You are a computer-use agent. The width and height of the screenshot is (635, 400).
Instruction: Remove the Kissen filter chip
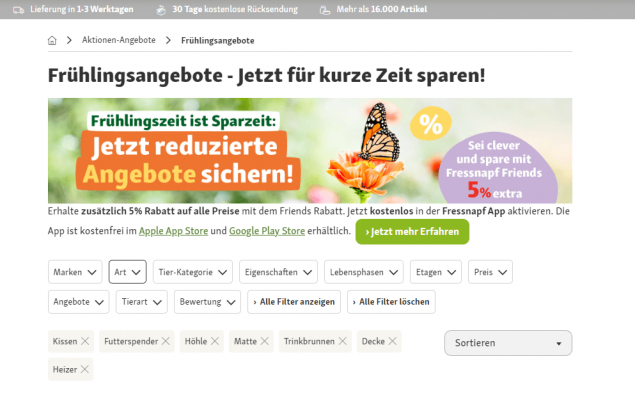pos(85,341)
